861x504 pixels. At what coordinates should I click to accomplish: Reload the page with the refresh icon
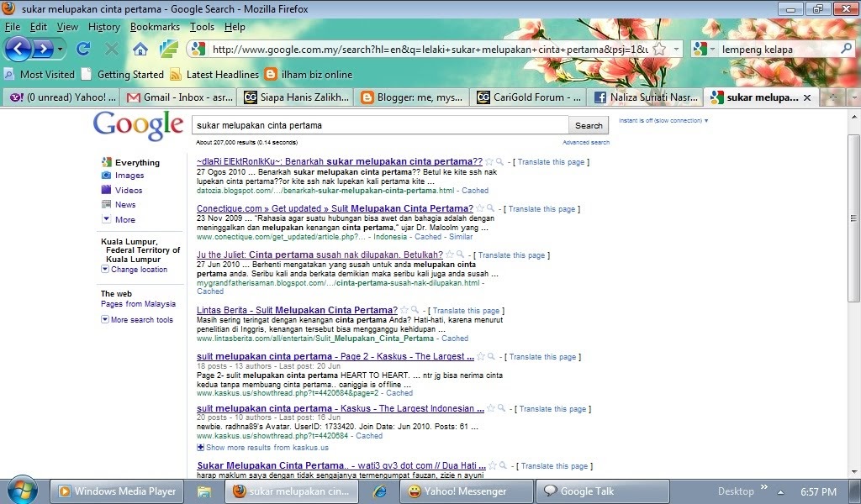tap(83, 50)
